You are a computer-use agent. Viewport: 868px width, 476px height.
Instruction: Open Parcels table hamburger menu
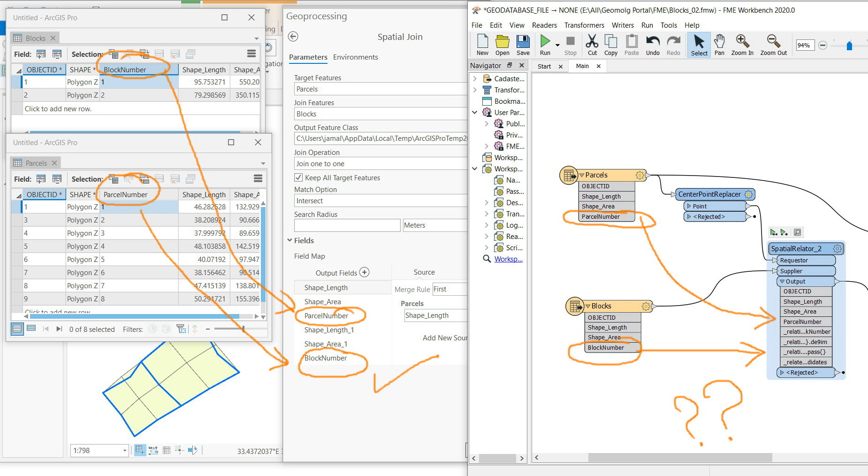click(x=258, y=178)
